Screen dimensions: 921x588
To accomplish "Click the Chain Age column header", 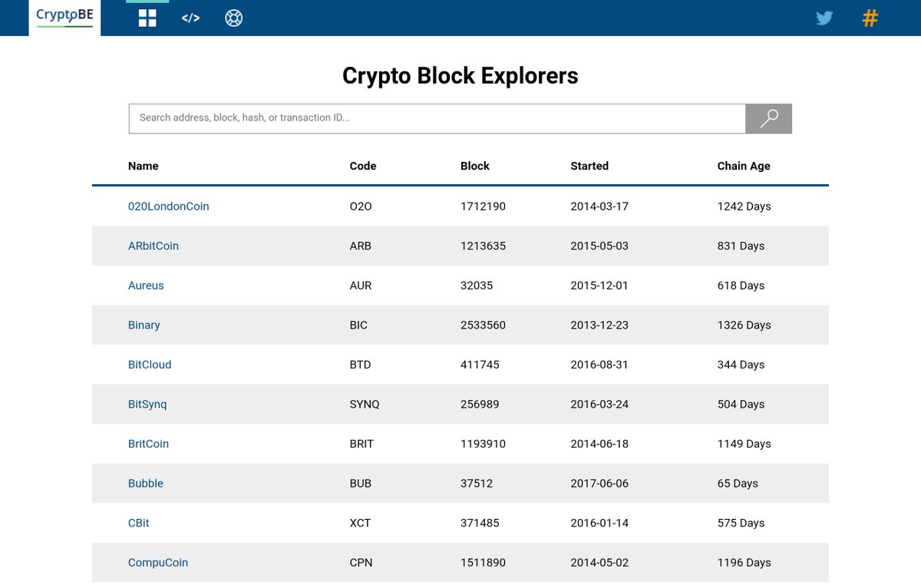I will click(x=744, y=166).
